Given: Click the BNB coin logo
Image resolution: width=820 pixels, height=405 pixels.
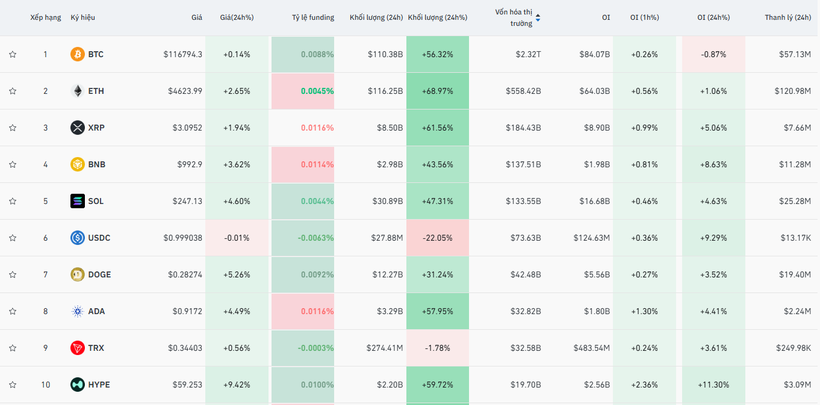Looking at the screenshot, I should [x=77, y=164].
